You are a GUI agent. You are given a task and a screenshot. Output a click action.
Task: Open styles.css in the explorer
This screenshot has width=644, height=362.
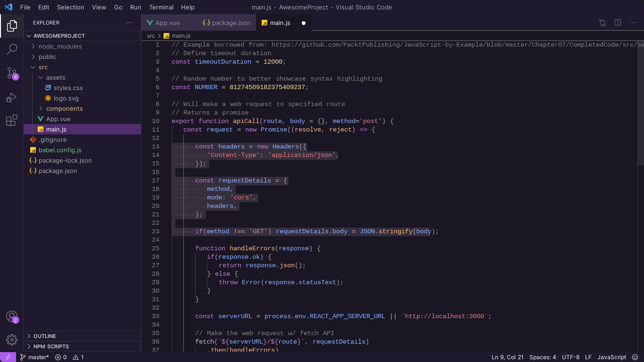tap(83, 88)
